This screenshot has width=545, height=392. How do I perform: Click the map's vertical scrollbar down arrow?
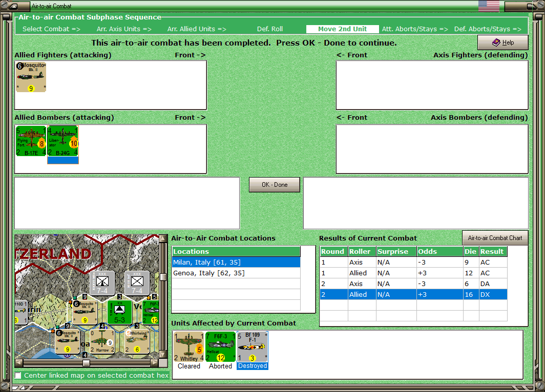point(163,355)
